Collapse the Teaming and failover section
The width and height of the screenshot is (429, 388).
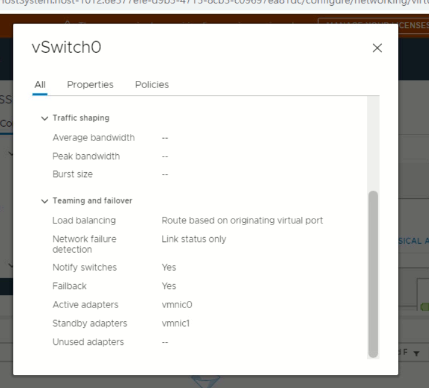click(x=44, y=201)
